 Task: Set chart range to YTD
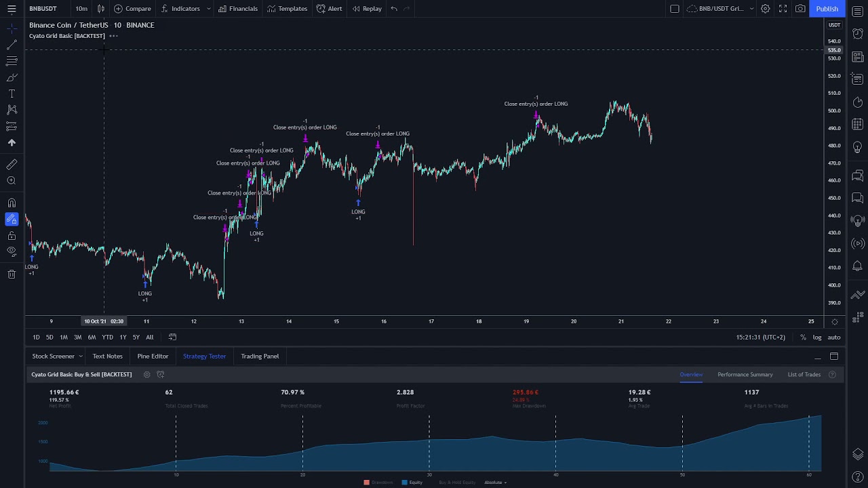point(107,337)
